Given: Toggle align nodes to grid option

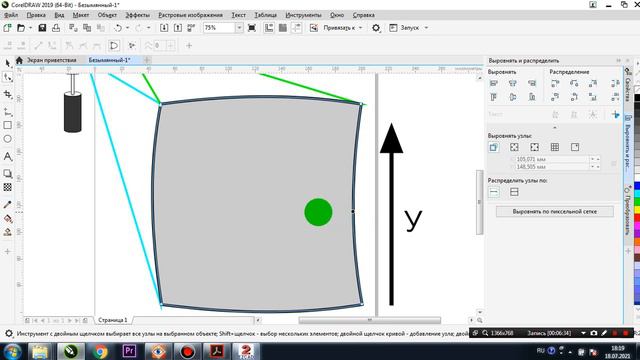Looking at the screenshot, I should pos(555,147).
